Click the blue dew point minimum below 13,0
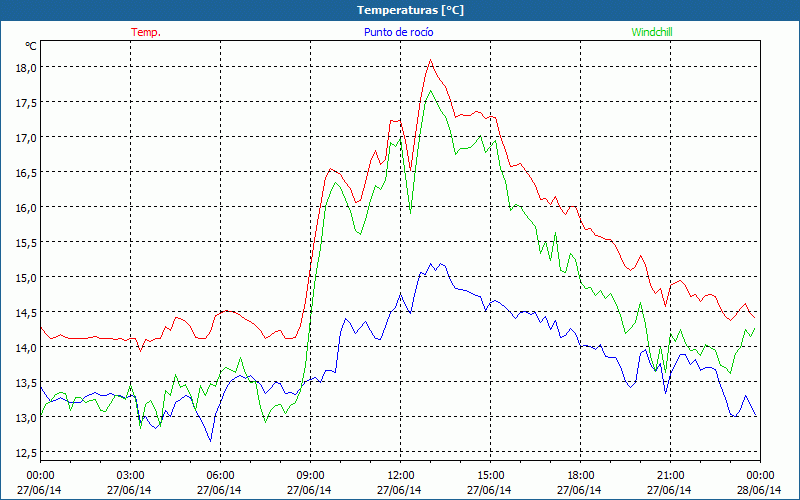The height and width of the screenshot is (500, 800). (210, 440)
